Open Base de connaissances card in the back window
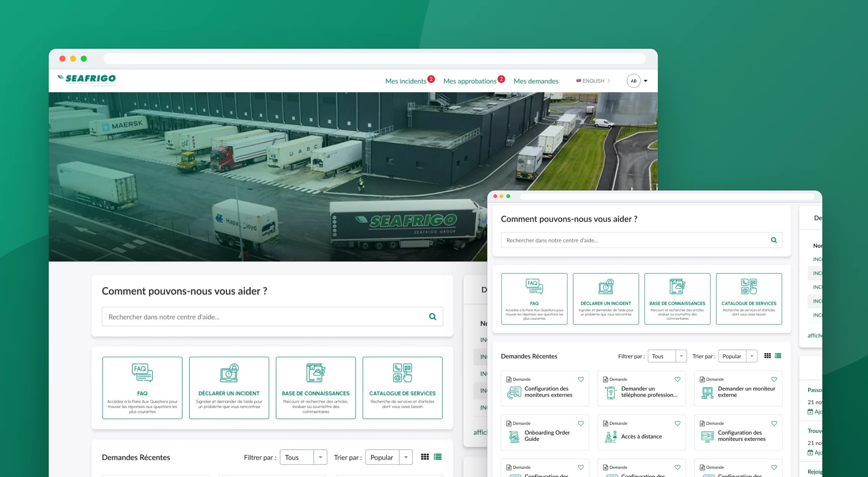868x477 pixels. pyautogui.click(x=316, y=388)
